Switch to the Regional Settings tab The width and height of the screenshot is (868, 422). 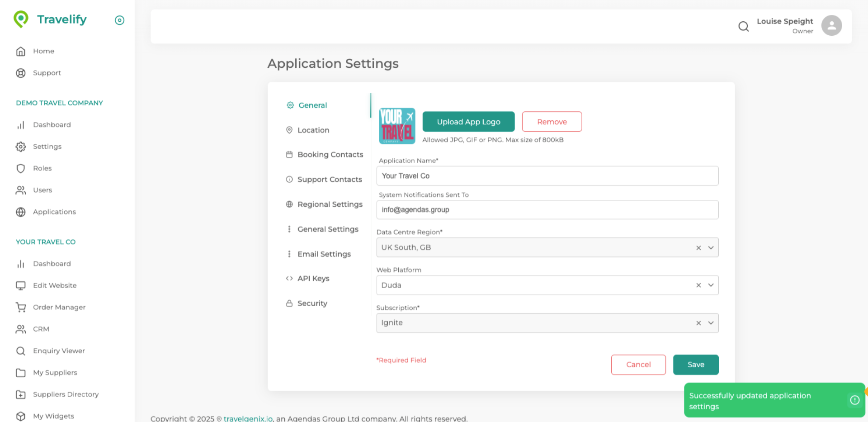coord(330,204)
